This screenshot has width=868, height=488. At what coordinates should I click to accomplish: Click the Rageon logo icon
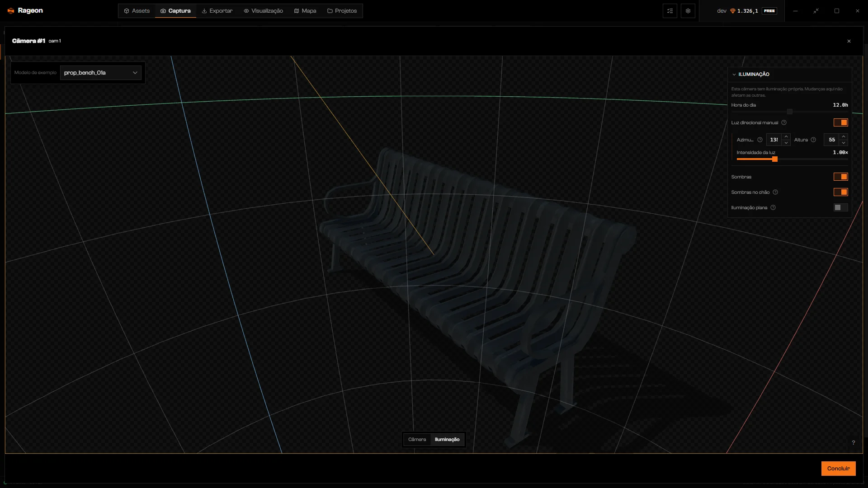point(11,10)
